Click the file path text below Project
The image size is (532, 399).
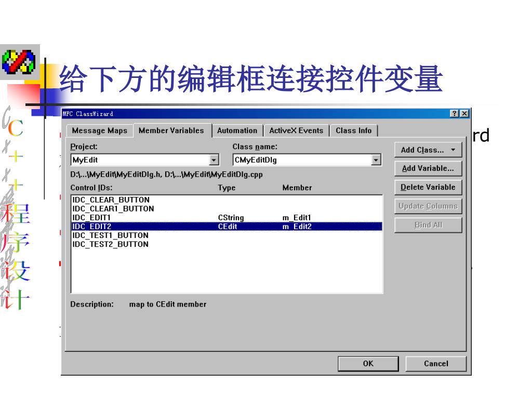pyautogui.click(x=166, y=175)
